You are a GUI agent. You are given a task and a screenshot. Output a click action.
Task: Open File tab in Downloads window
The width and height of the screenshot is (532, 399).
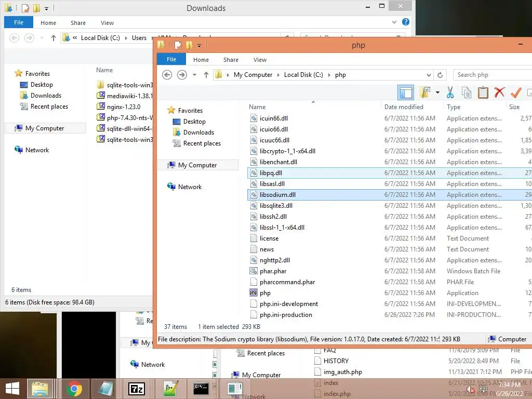(19, 22)
